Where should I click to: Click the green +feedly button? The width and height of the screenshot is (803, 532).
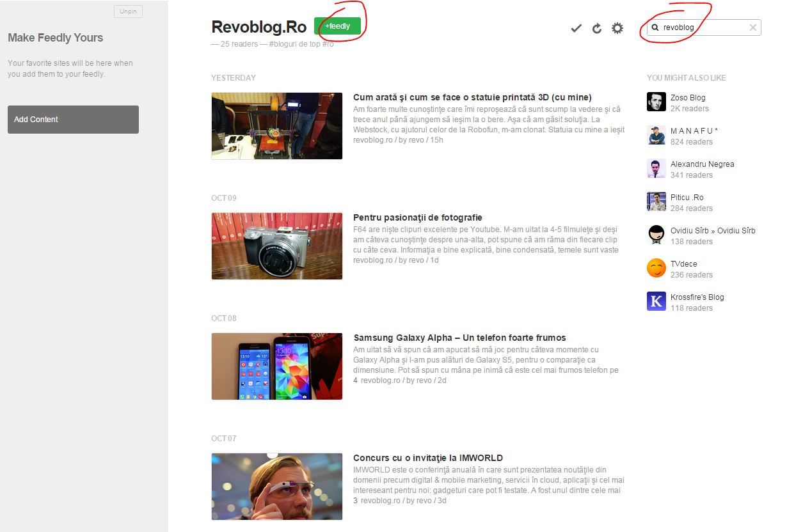(337, 26)
